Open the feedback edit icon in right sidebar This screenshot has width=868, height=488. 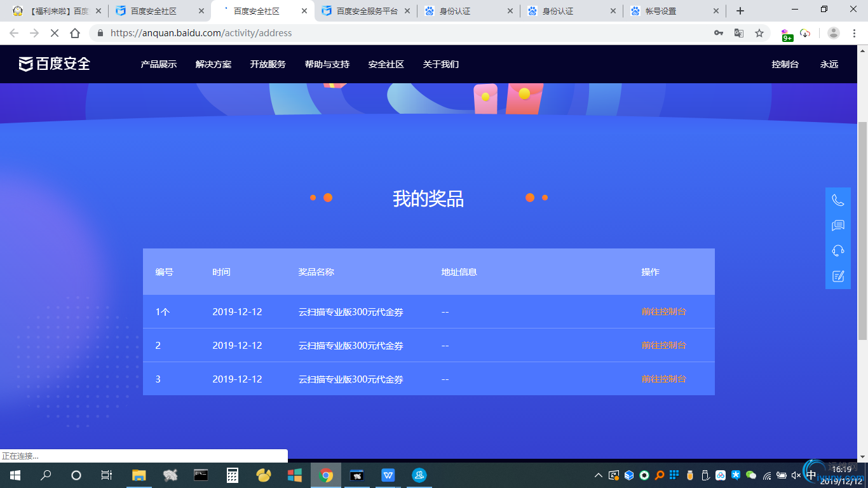(838, 276)
